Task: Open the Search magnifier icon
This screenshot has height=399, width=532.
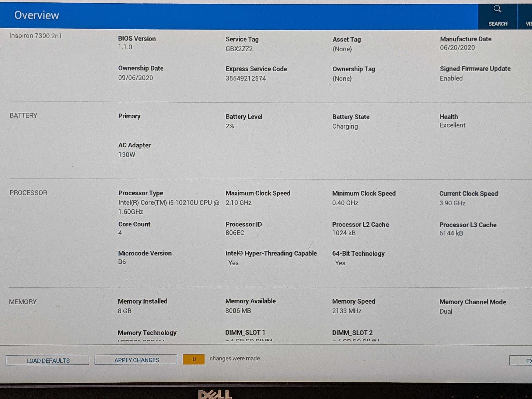Action: (497, 9)
